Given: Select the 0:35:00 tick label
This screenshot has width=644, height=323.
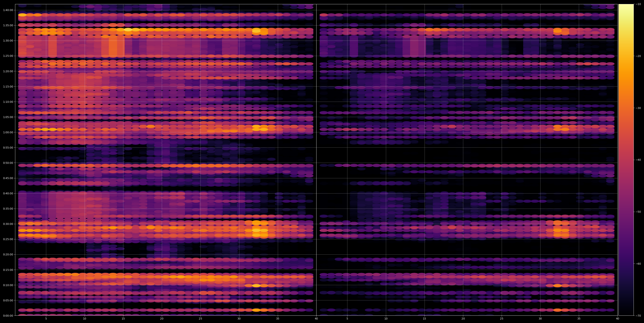Looking at the screenshot, I should [8, 209].
